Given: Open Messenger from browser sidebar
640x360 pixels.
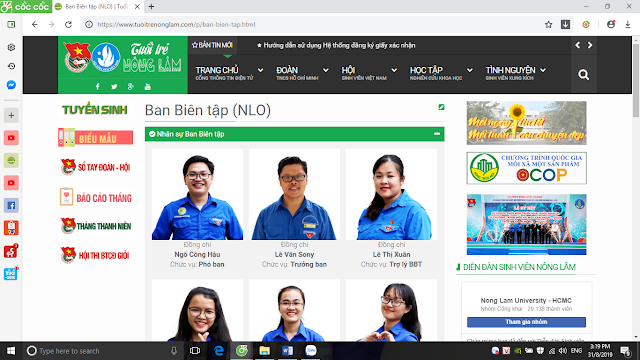Looking at the screenshot, I should (x=11, y=85).
